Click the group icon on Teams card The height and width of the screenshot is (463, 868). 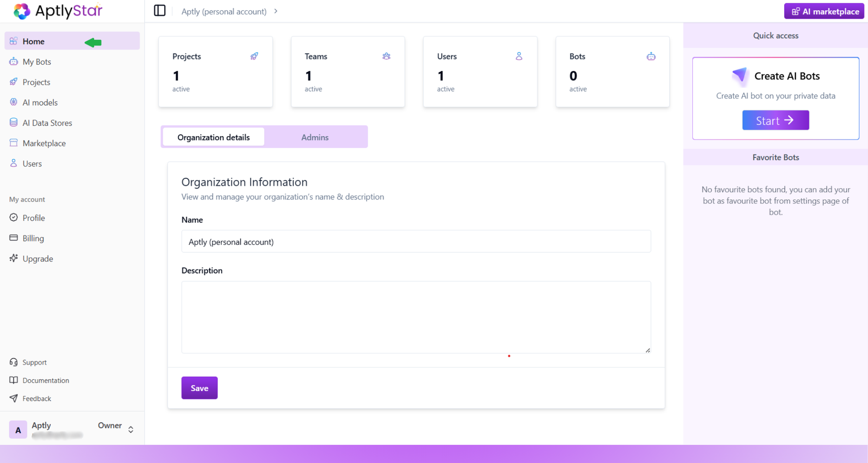(386, 56)
